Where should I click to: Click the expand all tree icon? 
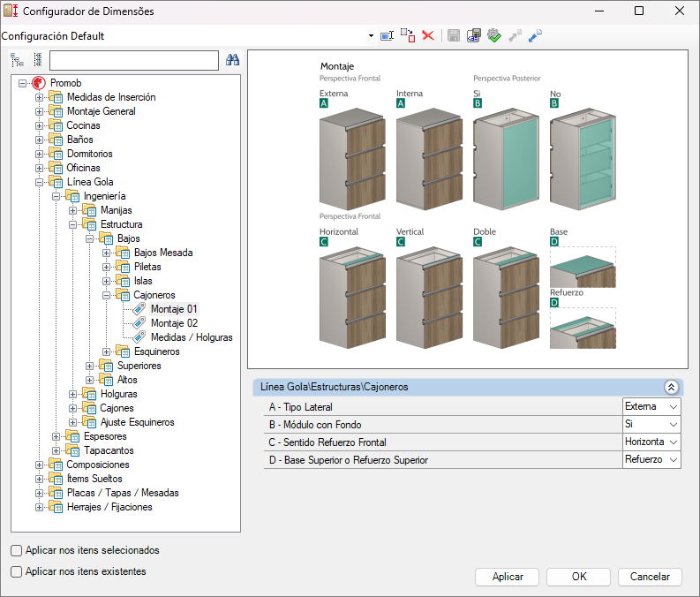pos(18,60)
